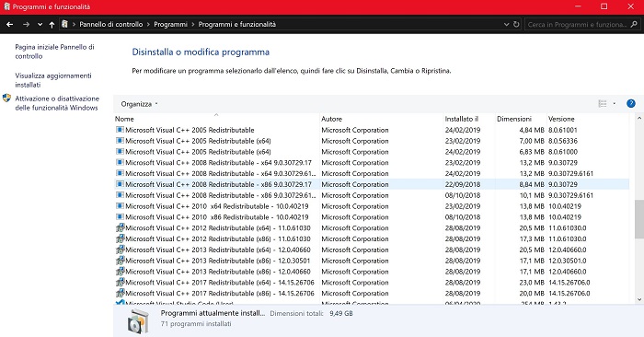The image size is (644, 337).
Task: Sort by Installato il column header
Action: pos(468,119)
